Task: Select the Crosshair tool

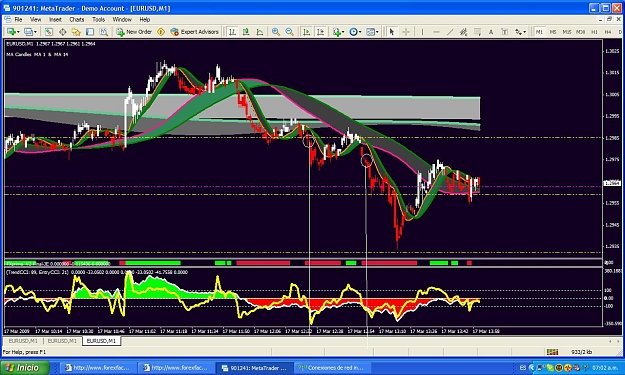Action: point(406,32)
